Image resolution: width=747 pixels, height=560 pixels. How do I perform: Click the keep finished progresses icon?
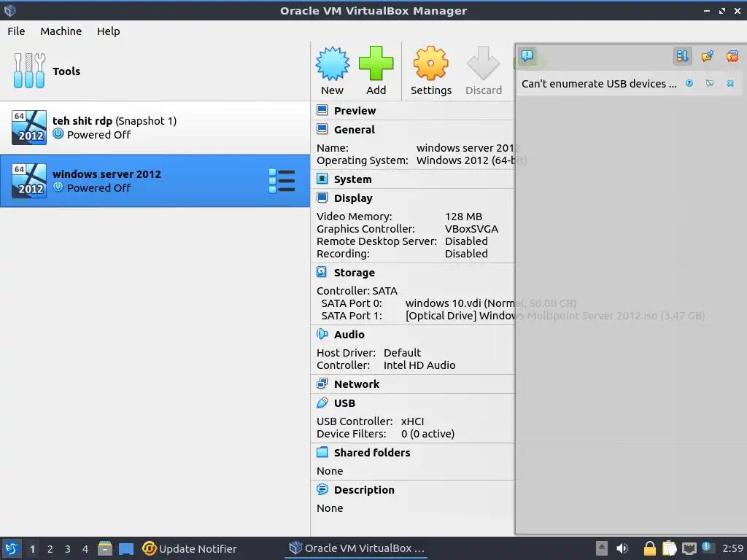pos(708,56)
